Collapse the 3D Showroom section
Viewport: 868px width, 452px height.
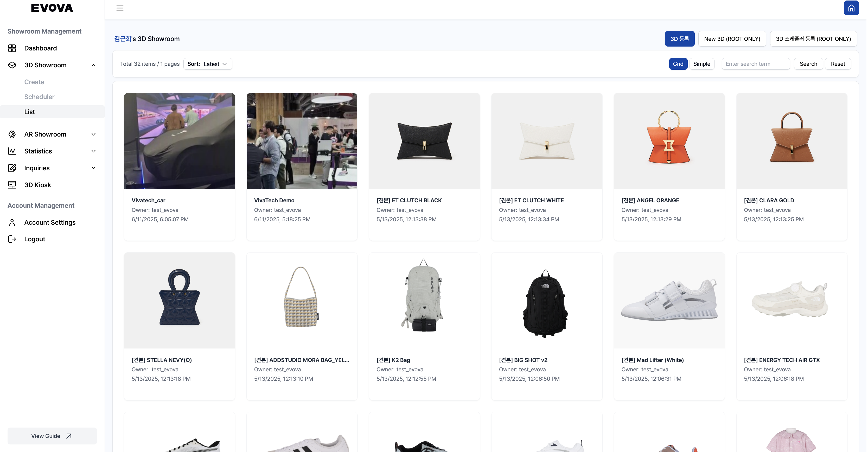93,65
